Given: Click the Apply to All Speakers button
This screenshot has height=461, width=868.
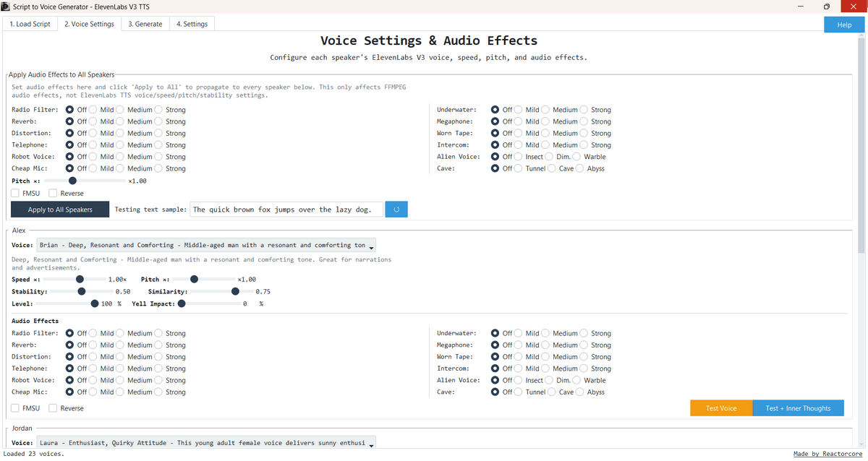Looking at the screenshot, I should coord(60,210).
